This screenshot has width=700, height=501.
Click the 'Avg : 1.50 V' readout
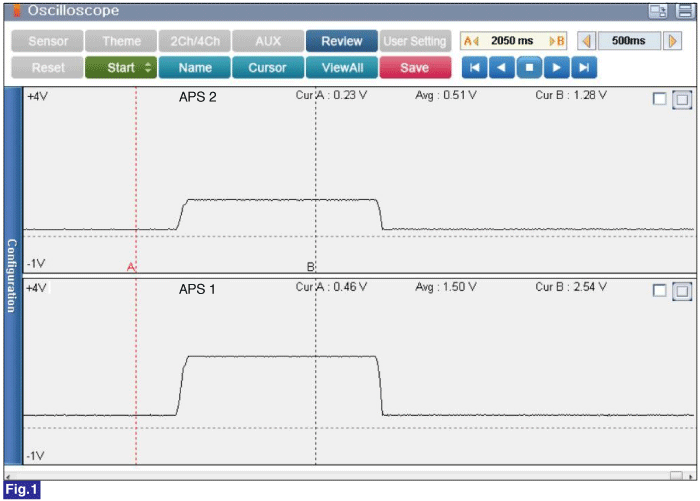(446, 287)
